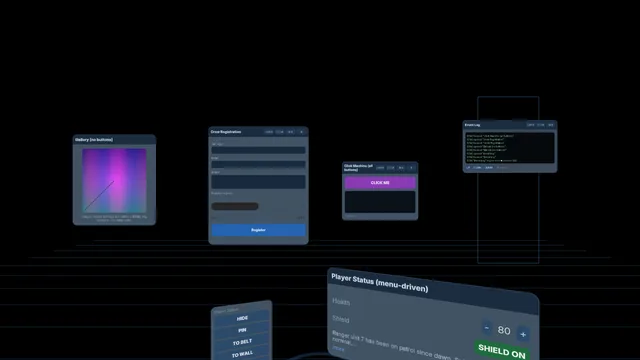Click the Crew Registration panel title
The image size is (640, 360).
tap(226, 132)
